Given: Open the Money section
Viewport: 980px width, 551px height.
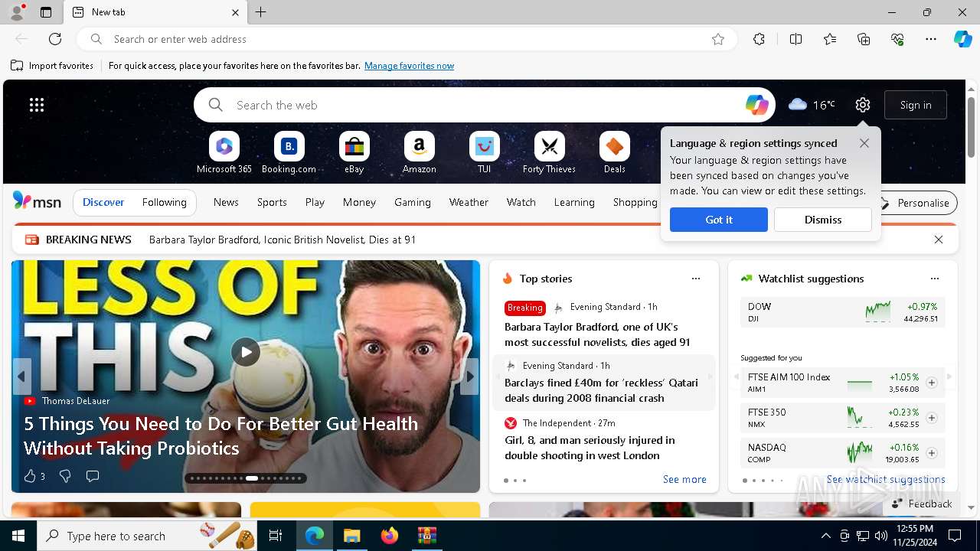Looking at the screenshot, I should click(359, 202).
